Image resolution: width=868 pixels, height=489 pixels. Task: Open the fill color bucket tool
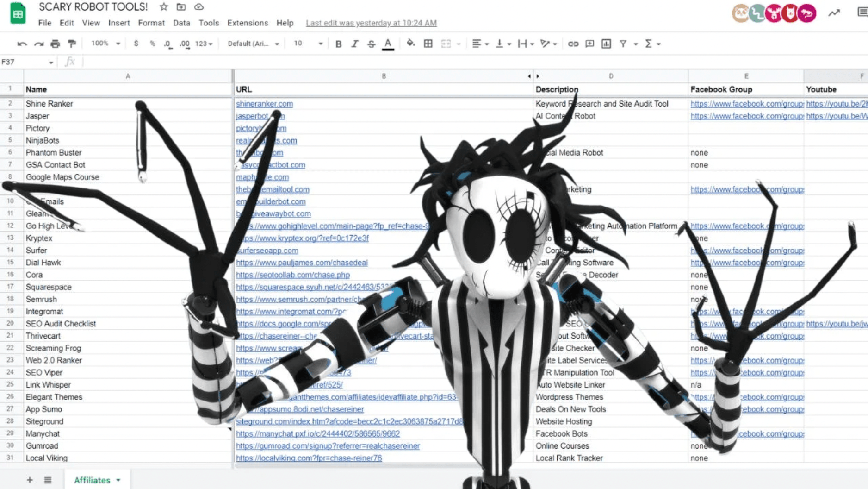pyautogui.click(x=410, y=44)
